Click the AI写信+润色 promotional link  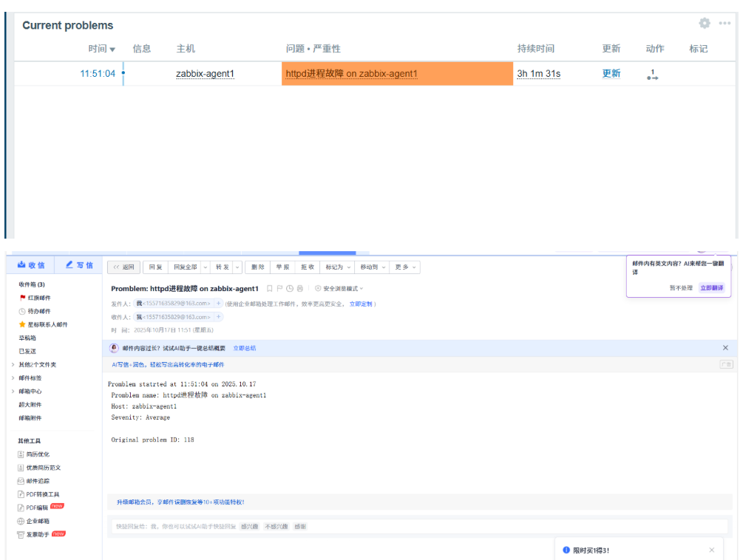pos(168,365)
